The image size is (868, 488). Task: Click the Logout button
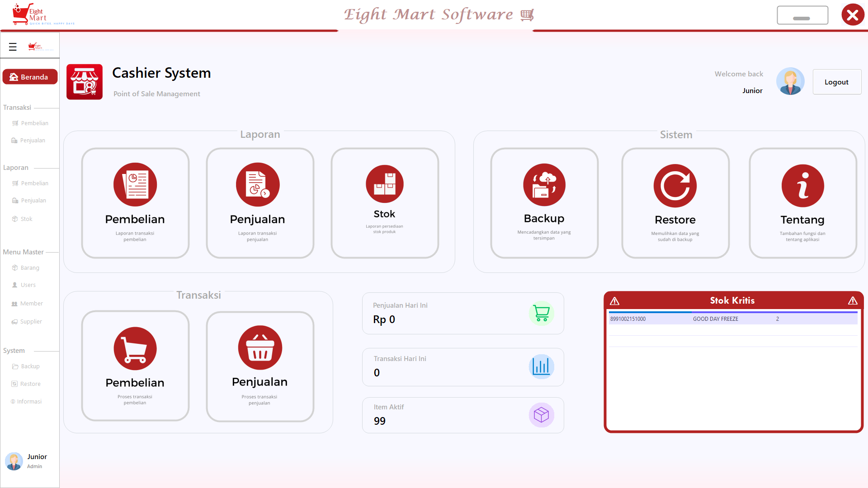click(837, 82)
